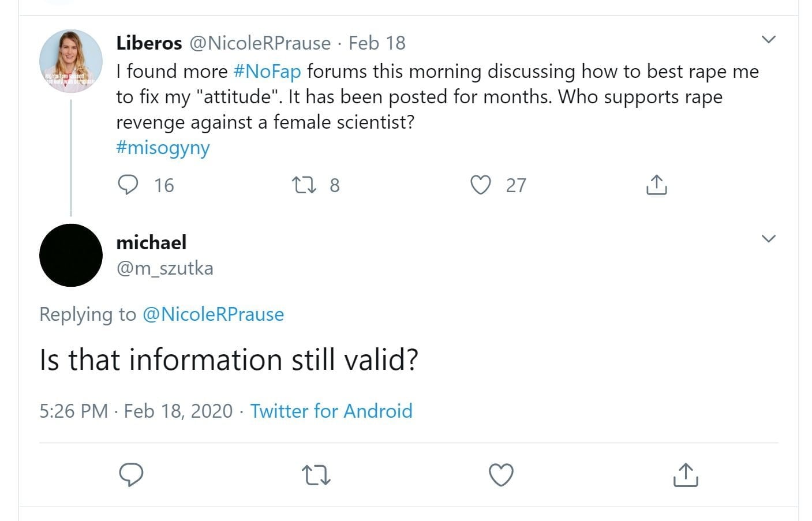Reply to michael's tweet
This screenshot has width=812, height=521.
[131, 475]
